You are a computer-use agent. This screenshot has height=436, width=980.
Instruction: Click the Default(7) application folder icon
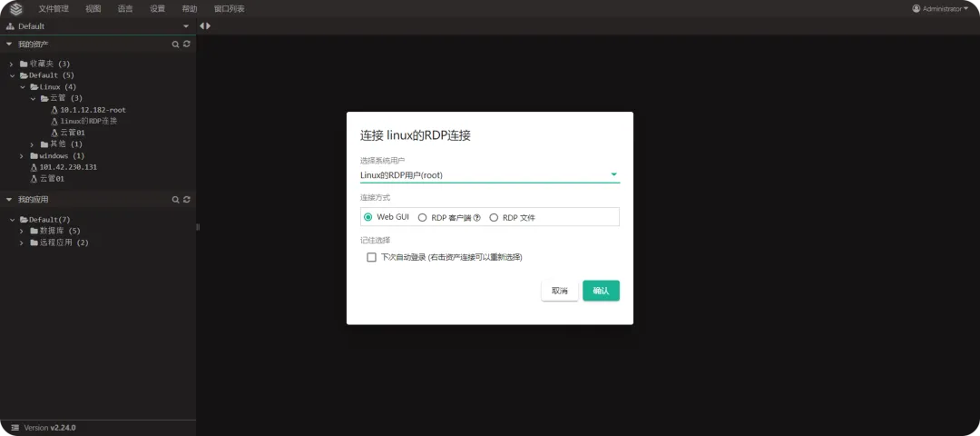[x=24, y=220]
